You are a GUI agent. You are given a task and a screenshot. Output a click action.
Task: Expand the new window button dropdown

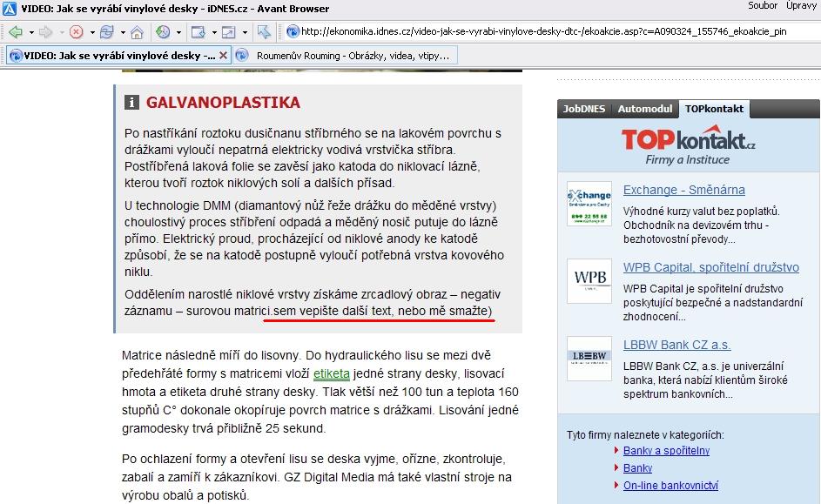tap(214, 32)
